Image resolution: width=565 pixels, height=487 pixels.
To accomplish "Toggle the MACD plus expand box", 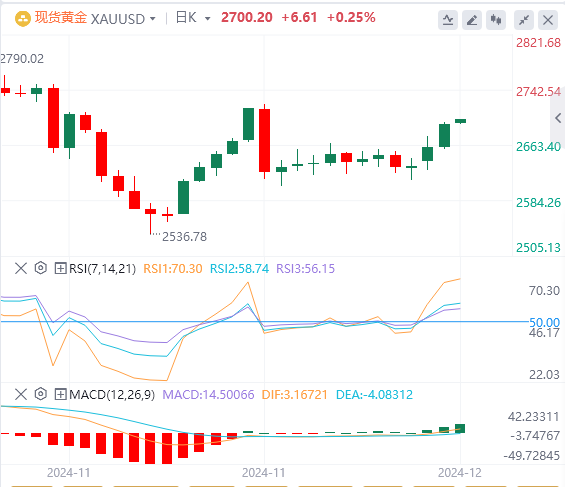I will 60,394.
